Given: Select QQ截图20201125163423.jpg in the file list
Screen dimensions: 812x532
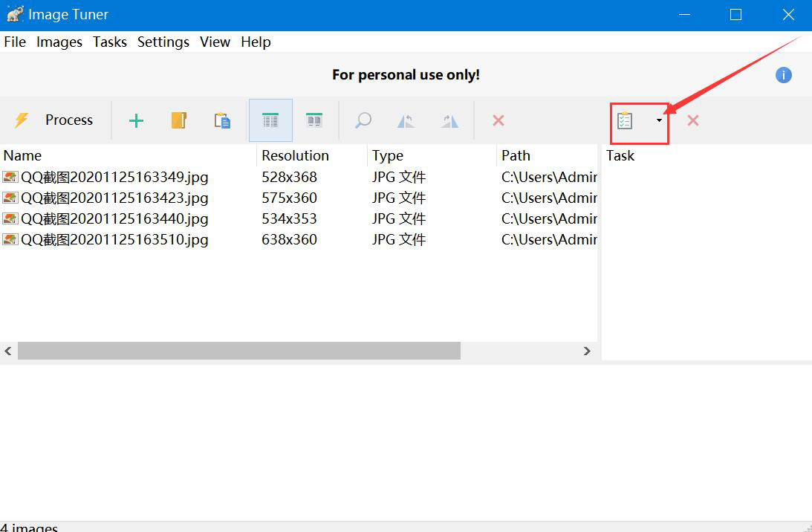Looking at the screenshot, I should [114, 198].
